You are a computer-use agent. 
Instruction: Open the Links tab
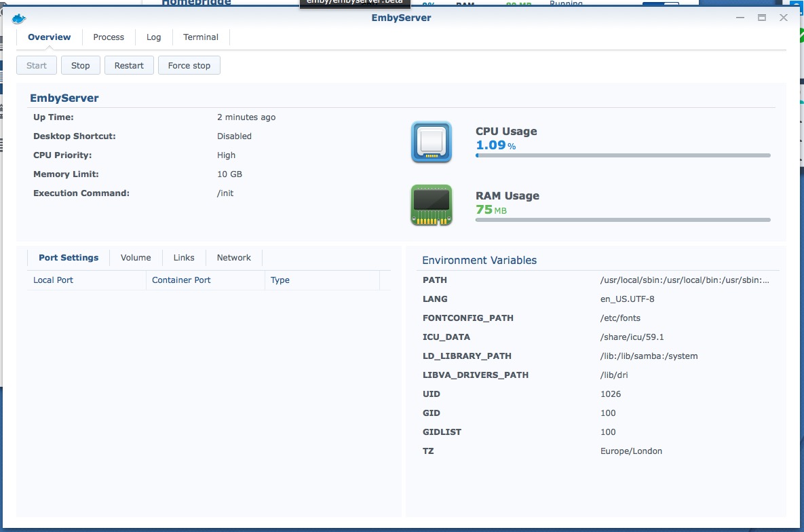(183, 257)
